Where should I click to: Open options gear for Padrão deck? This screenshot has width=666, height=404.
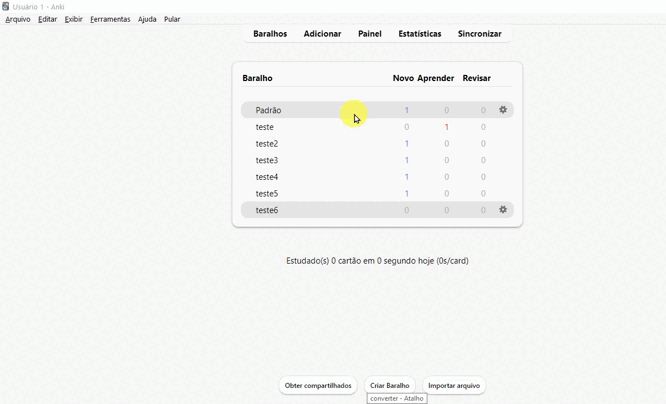click(x=503, y=110)
